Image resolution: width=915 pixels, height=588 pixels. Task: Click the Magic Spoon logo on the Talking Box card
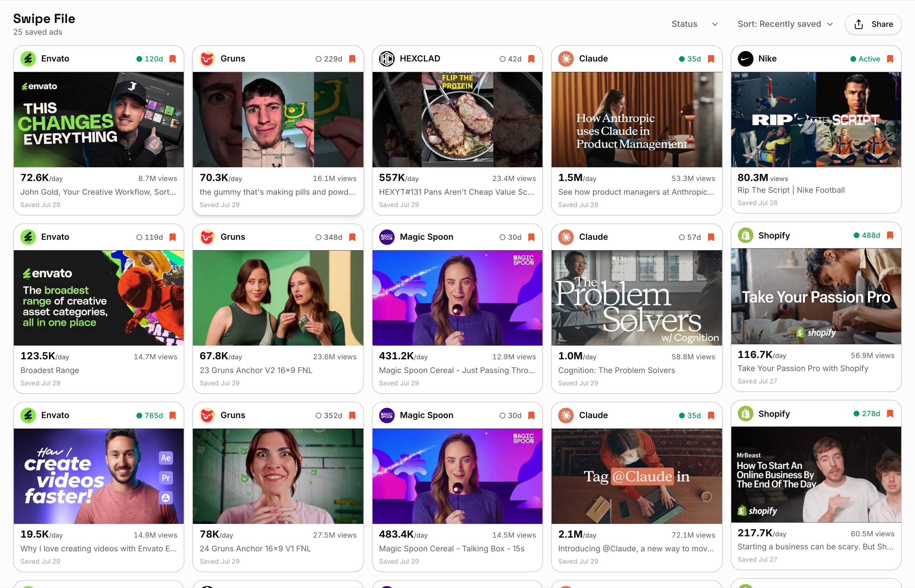pos(387,415)
